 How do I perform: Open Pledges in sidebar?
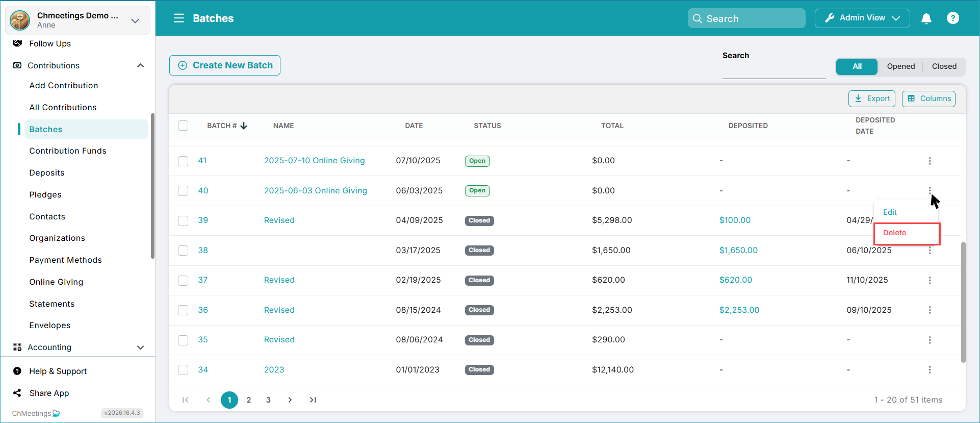[x=45, y=195]
